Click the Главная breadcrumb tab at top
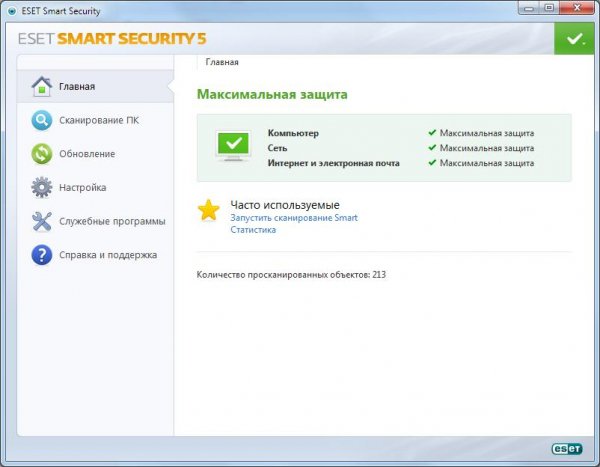Viewport: 600px width, 467px height. point(222,62)
